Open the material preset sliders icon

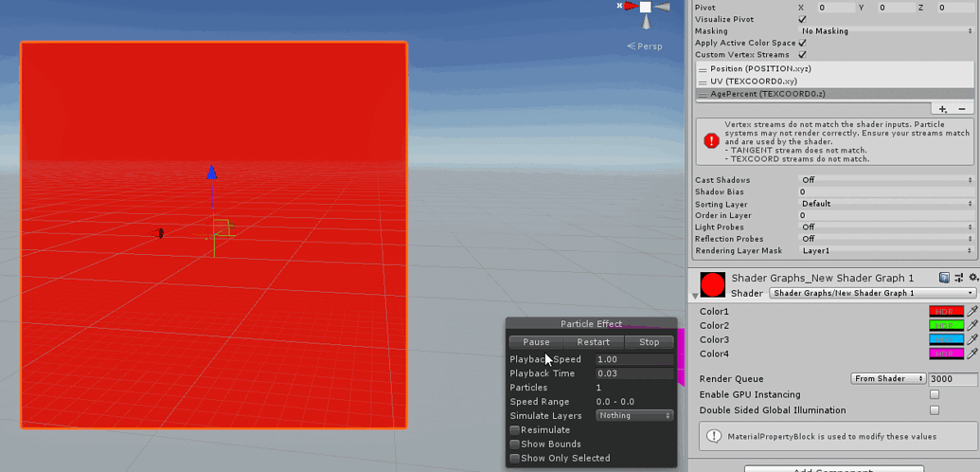959,278
